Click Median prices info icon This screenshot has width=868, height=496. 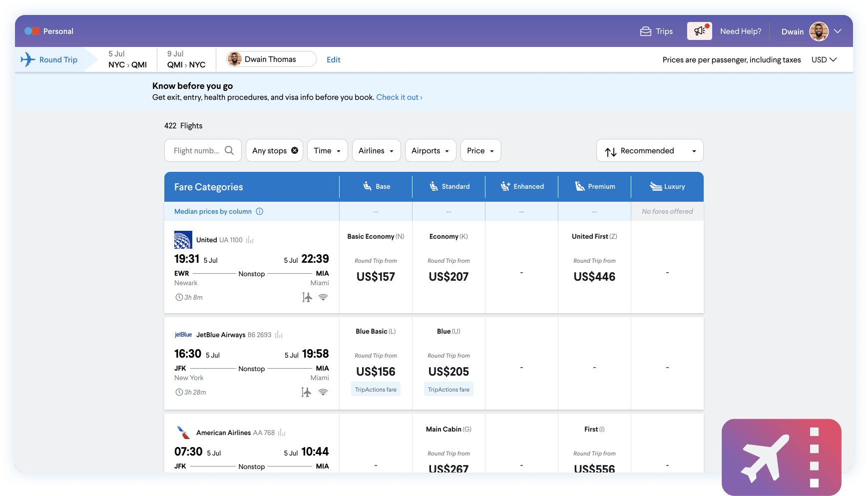260,211
